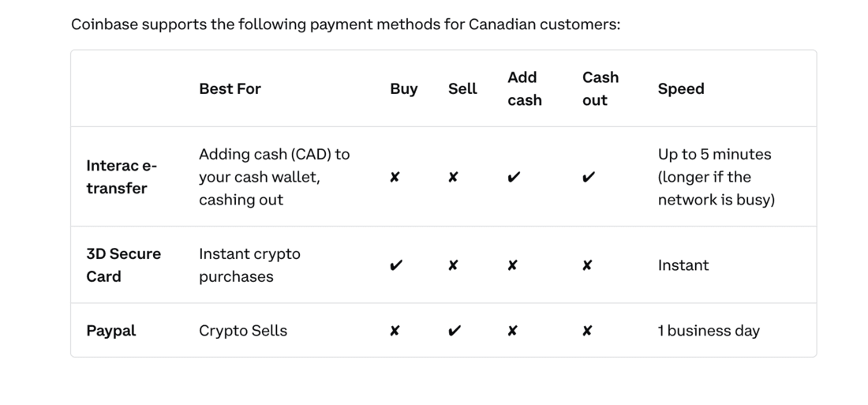
Task: Click the Interac e-transfer Buy cross mark
Action: coord(395,178)
